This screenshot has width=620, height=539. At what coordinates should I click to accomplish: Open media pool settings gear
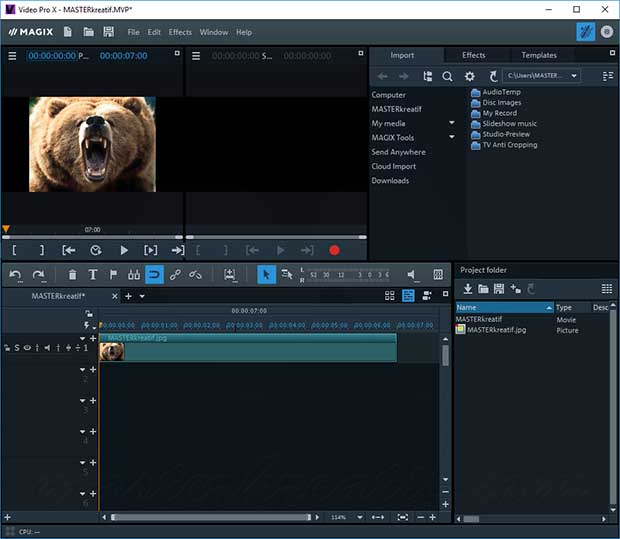(469, 76)
